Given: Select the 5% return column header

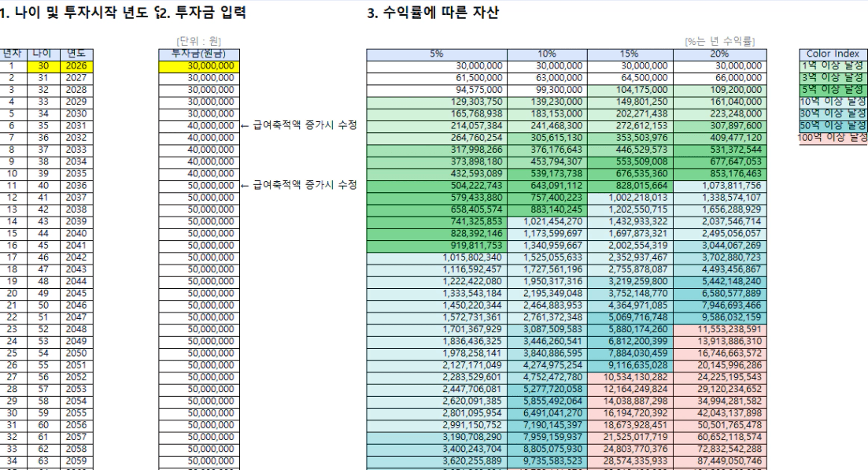Looking at the screenshot, I should 437,54.
